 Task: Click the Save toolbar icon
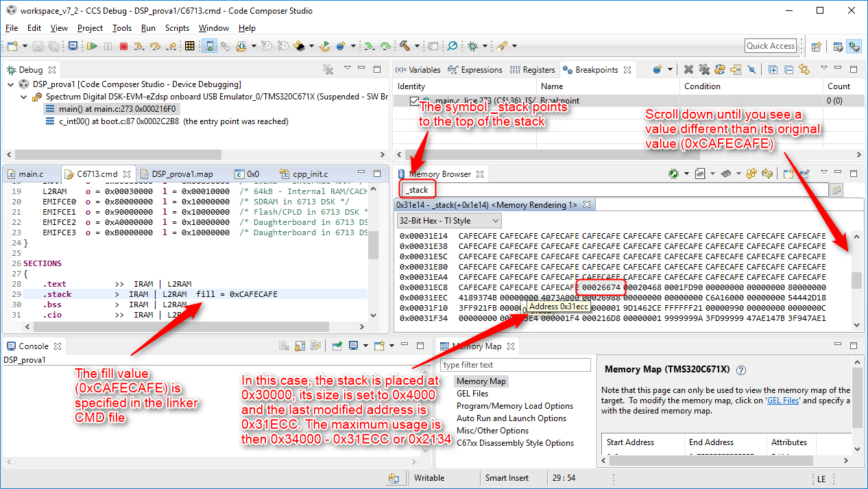pos(37,46)
